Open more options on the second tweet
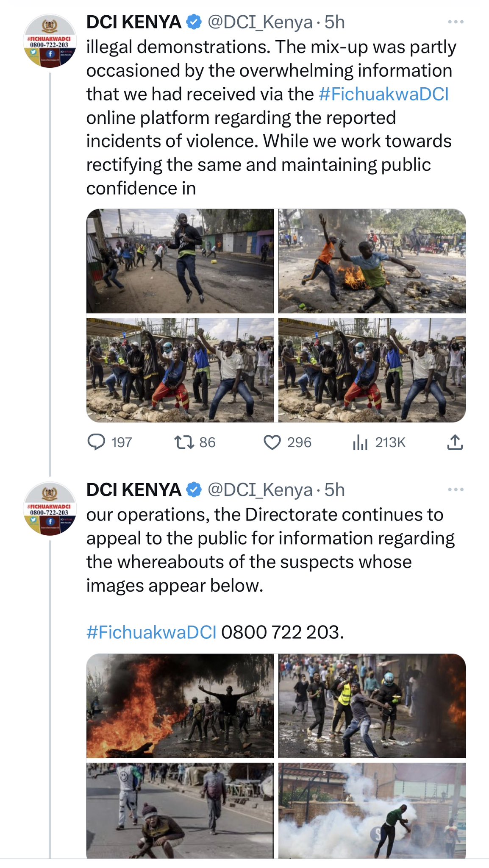The image size is (489, 868). tap(456, 490)
